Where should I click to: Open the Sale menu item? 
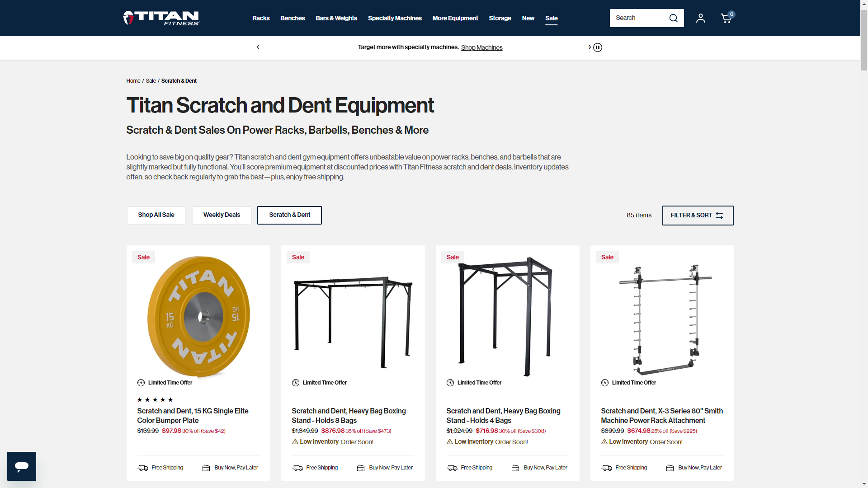[551, 18]
